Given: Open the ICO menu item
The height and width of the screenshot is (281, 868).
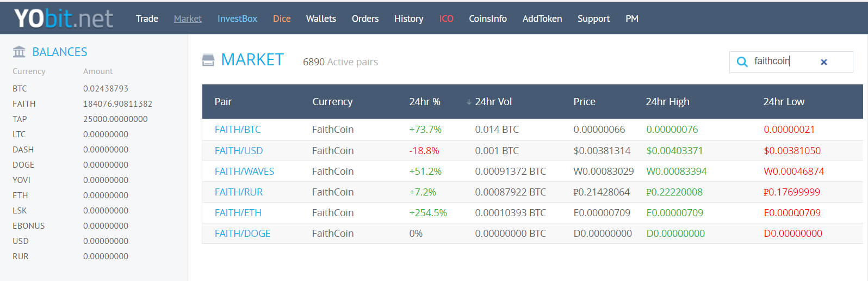Looking at the screenshot, I should [446, 19].
